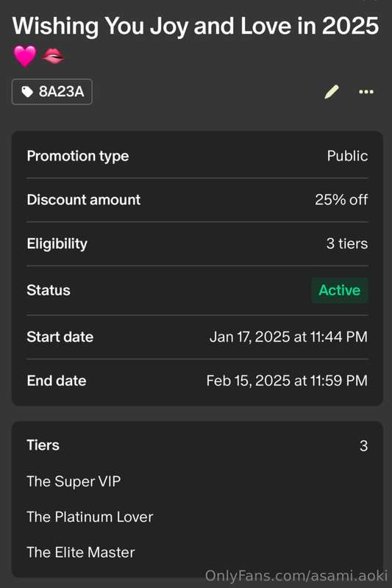Select The Platinum Lover tier

pyautogui.click(x=90, y=517)
